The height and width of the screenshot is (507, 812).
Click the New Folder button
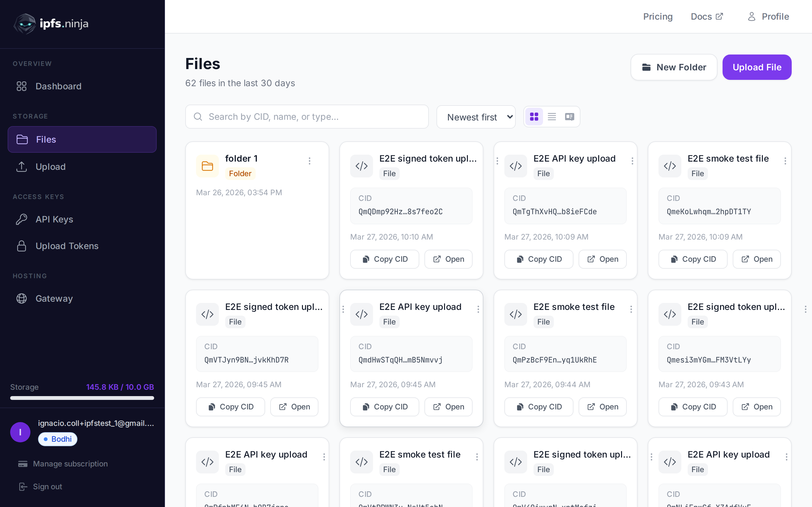click(x=673, y=67)
